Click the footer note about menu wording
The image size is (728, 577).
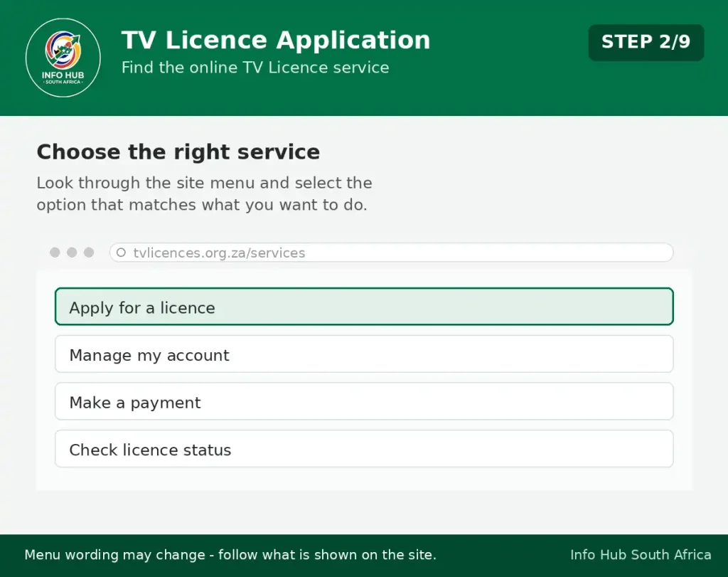[x=230, y=555]
